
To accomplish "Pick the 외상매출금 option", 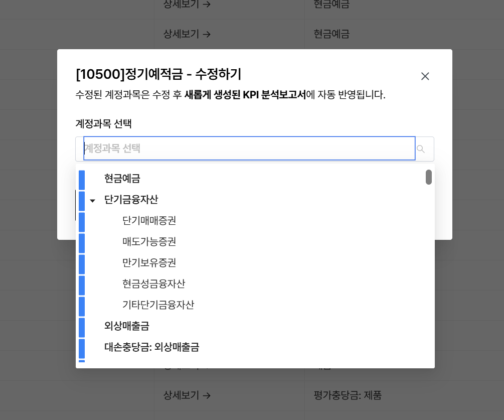I will (x=126, y=326).
